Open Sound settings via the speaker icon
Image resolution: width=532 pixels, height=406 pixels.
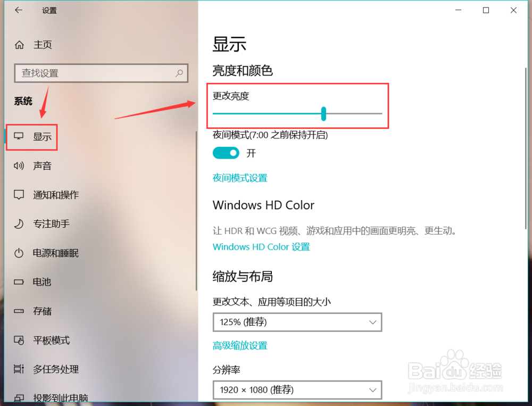pos(19,165)
